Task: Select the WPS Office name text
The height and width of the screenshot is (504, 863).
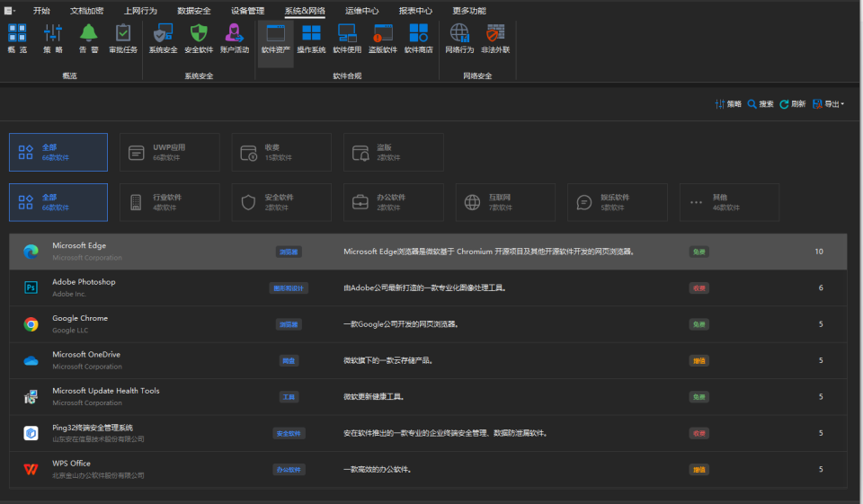Action: coord(71,464)
